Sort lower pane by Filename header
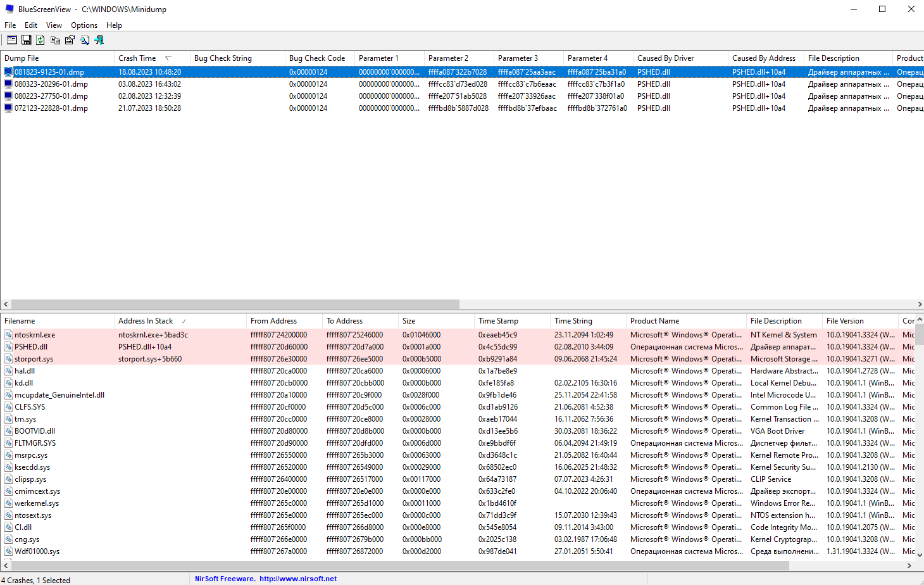Screen dimensions: 924x585 [57, 321]
